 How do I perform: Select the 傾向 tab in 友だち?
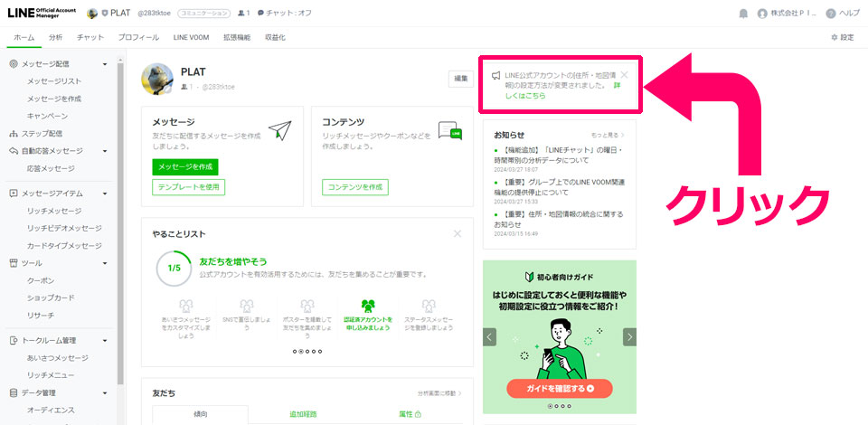[x=201, y=414]
